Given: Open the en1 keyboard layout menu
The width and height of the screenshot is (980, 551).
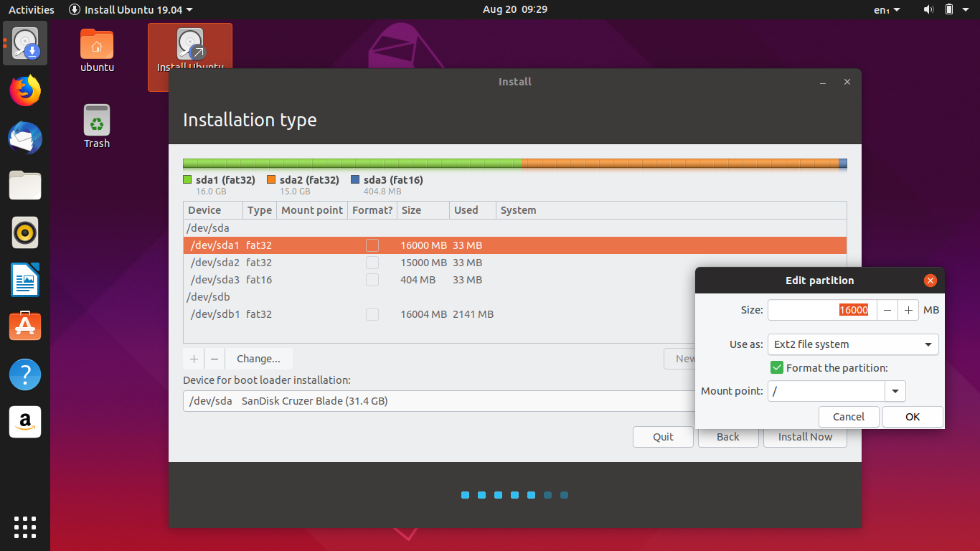Looking at the screenshot, I should tap(884, 9).
